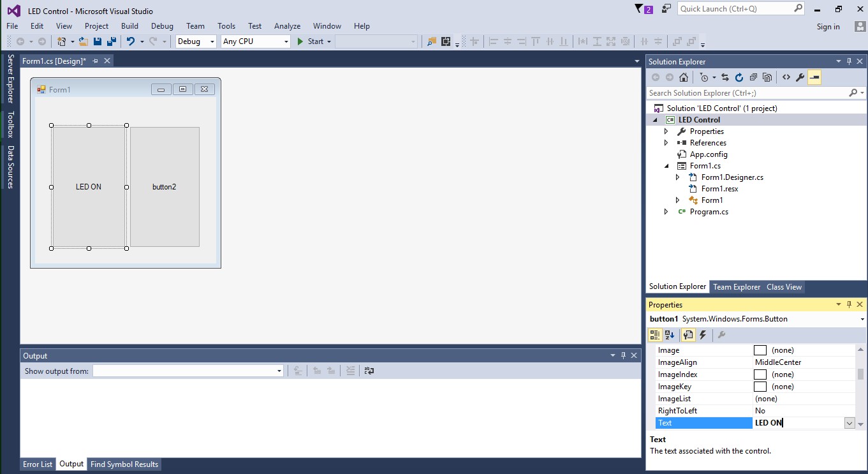Refresh the Solution Explorer
Screen dimensions: 868x474
click(739, 77)
